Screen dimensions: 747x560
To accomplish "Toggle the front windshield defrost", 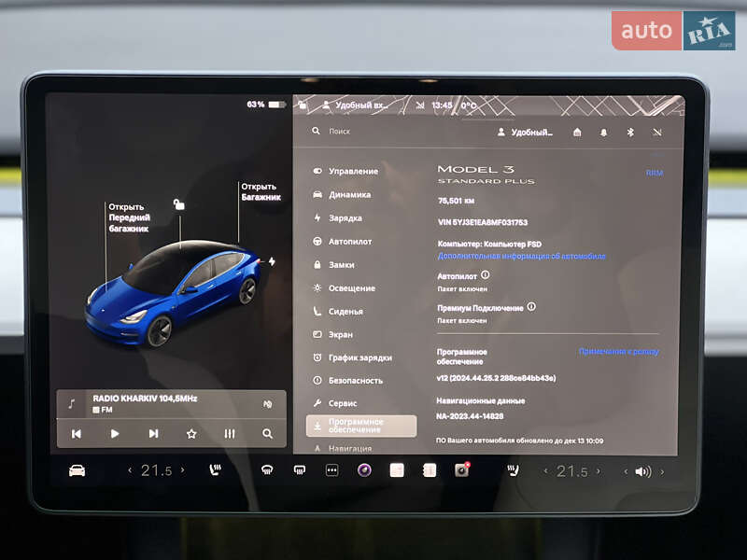I will pos(267,470).
